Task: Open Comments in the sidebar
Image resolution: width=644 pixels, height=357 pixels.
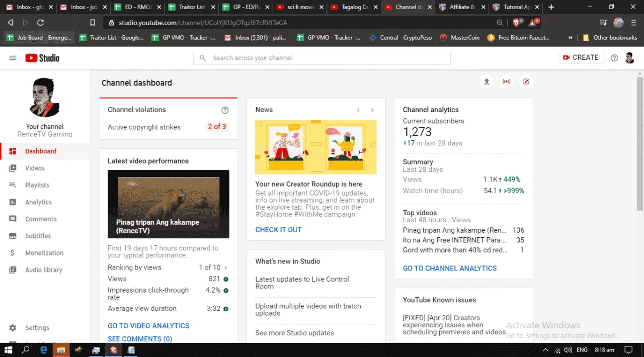Action: pos(45,219)
